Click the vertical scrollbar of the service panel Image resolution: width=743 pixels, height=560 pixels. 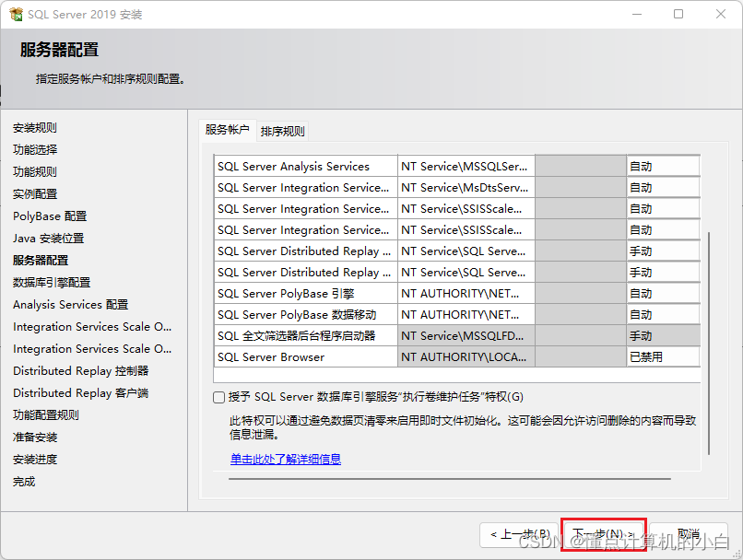709,344
